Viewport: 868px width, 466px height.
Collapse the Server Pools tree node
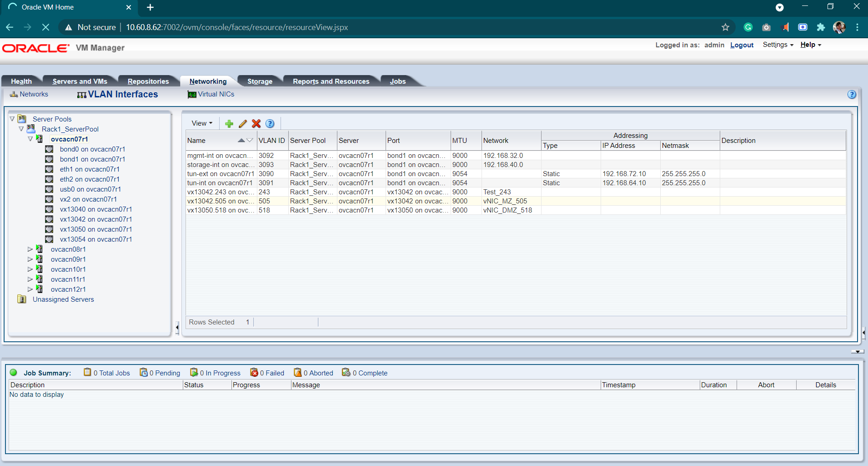(12, 119)
